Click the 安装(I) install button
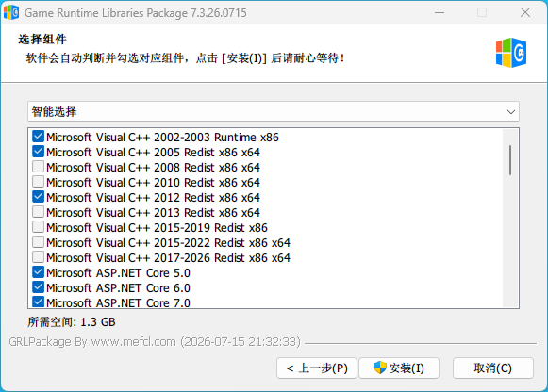 399,367
